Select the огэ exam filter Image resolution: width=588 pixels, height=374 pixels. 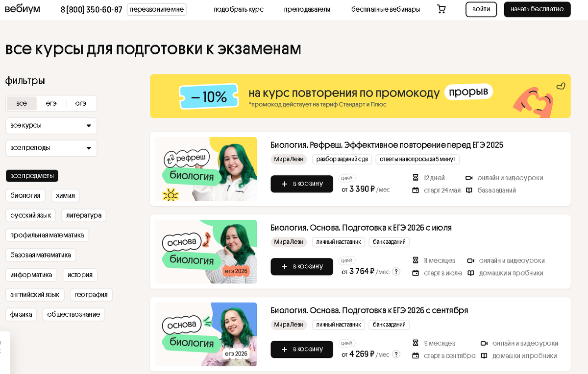point(81,103)
